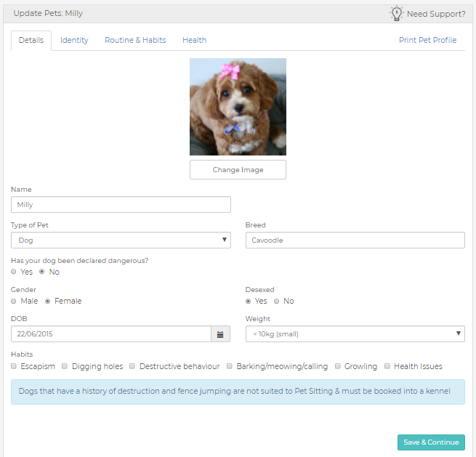Click the 'Update Pets: Milly' heading
Screen dimensions: 476x457
48,13
